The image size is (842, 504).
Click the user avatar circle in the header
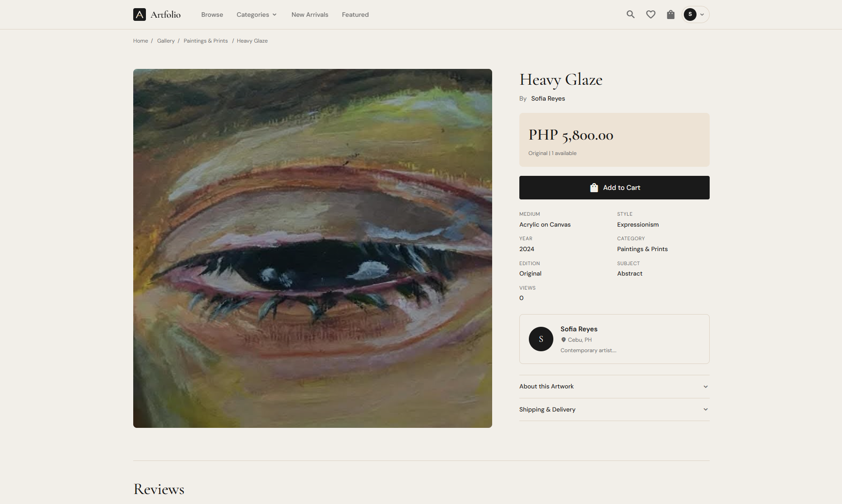pos(690,15)
